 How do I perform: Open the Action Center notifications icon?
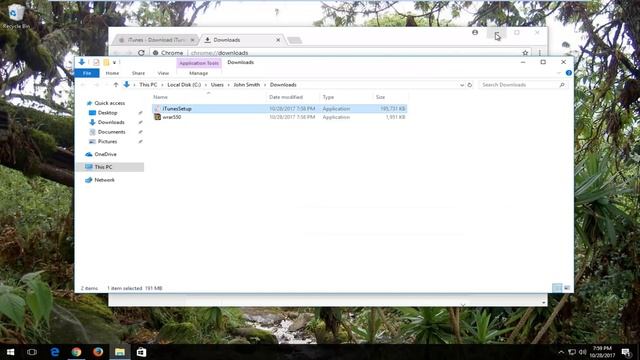tap(627, 352)
